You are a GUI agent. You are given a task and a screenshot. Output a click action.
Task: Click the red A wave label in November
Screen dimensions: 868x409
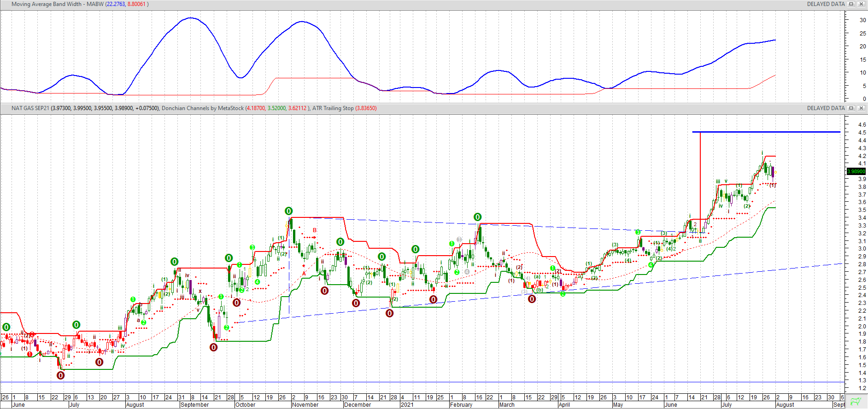304,274
